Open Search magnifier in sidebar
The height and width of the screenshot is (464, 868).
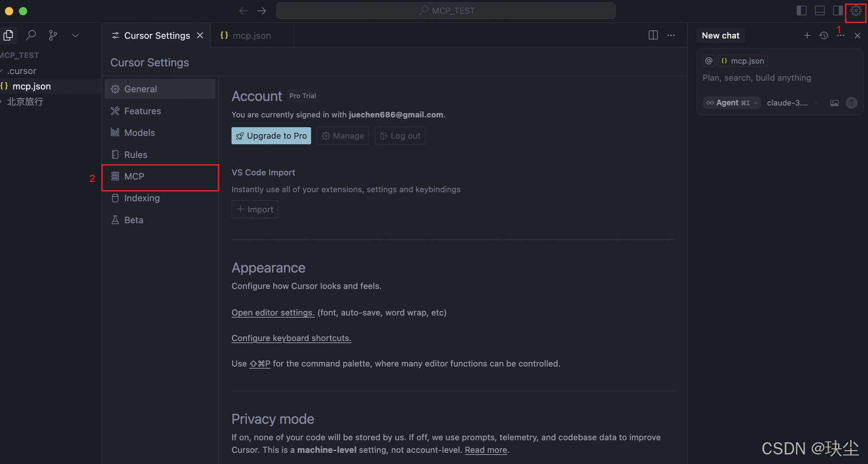(31, 35)
